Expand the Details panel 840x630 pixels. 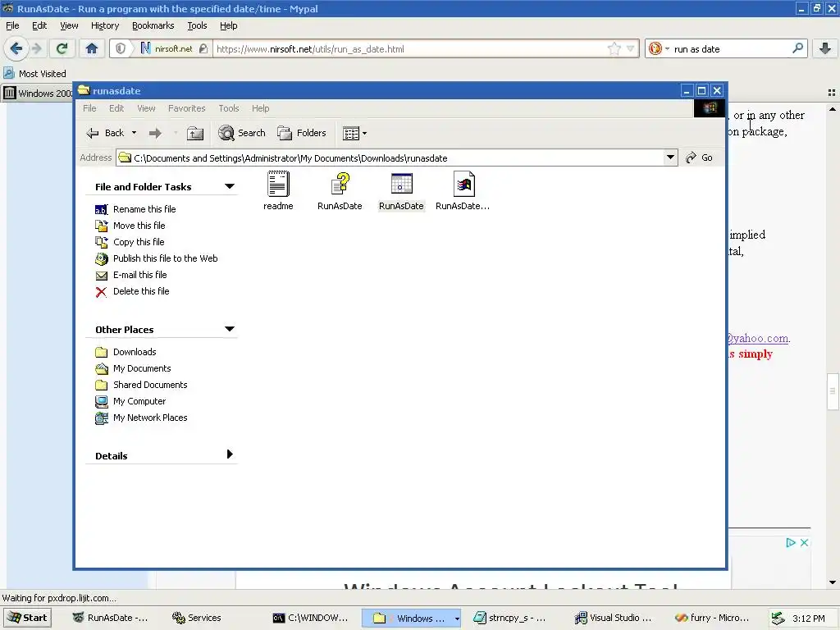point(230,454)
